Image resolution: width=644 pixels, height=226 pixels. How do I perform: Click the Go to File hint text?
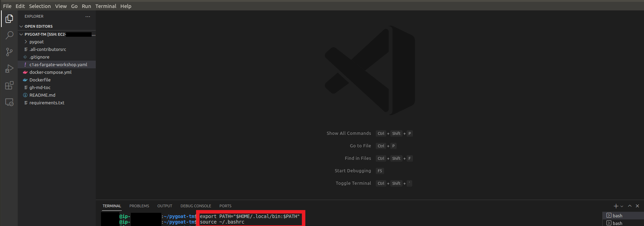click(x=361, y=146)
